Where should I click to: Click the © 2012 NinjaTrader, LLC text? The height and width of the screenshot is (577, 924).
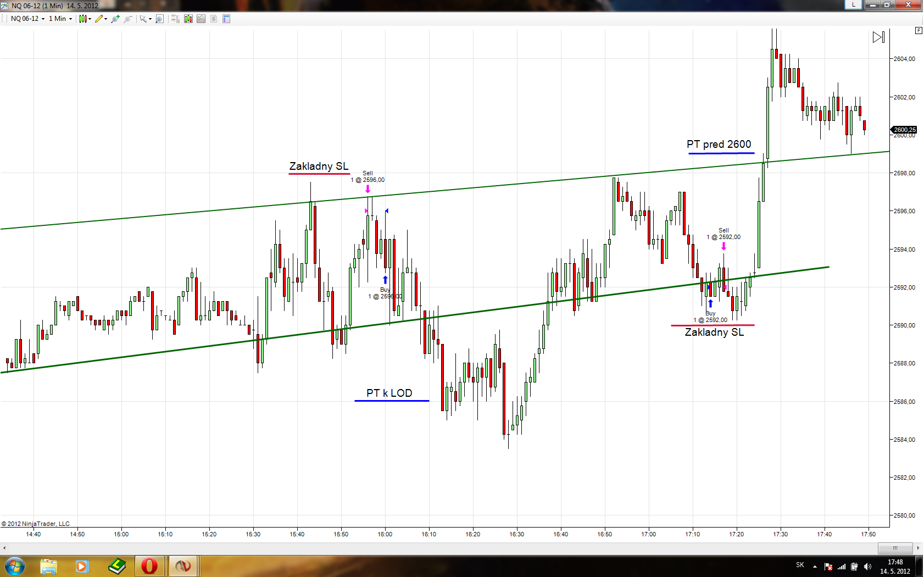(36, 524)
